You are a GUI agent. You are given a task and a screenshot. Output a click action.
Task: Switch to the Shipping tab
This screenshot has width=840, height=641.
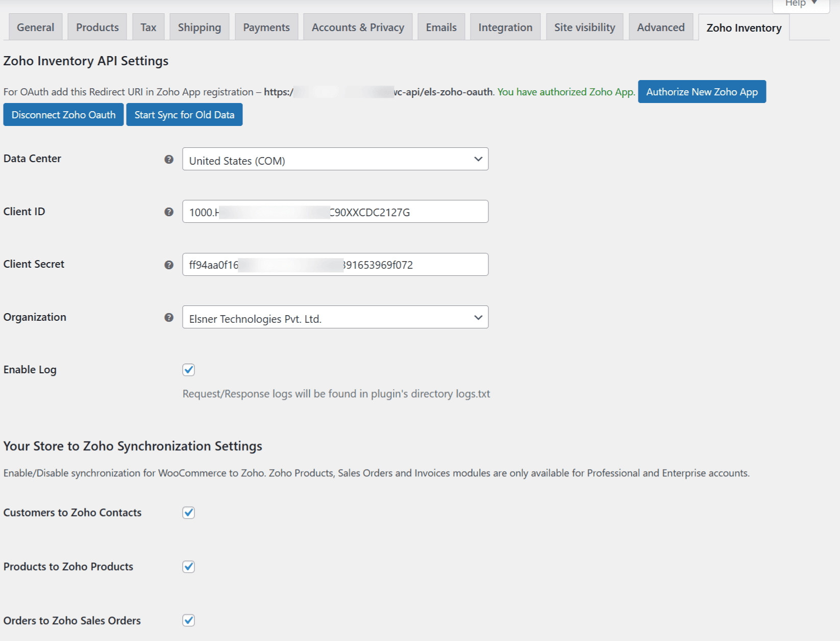199,28
